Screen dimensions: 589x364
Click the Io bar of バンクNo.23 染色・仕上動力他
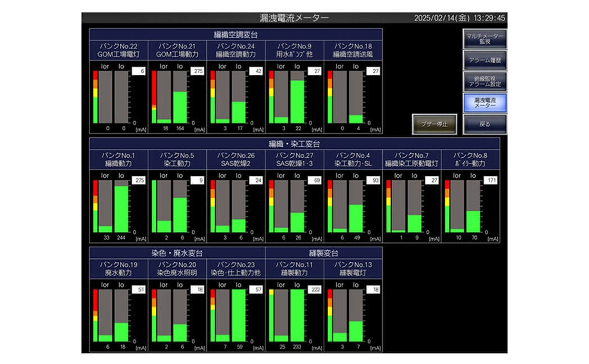click(x=239, y=315)
